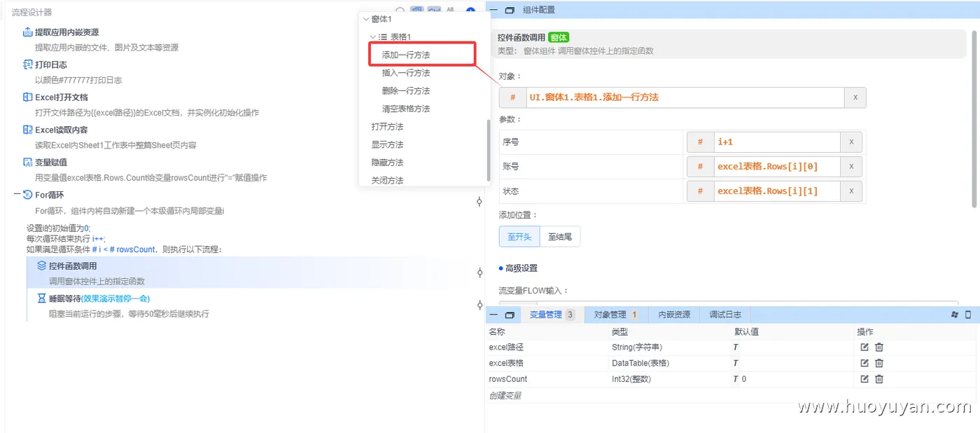Click the # icon of 对象 field
Viewport: 980px width, 433px height.
513,97
